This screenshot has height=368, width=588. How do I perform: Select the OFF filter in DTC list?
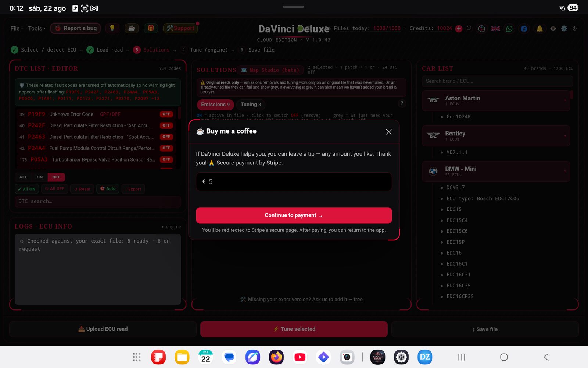(56, 177)
